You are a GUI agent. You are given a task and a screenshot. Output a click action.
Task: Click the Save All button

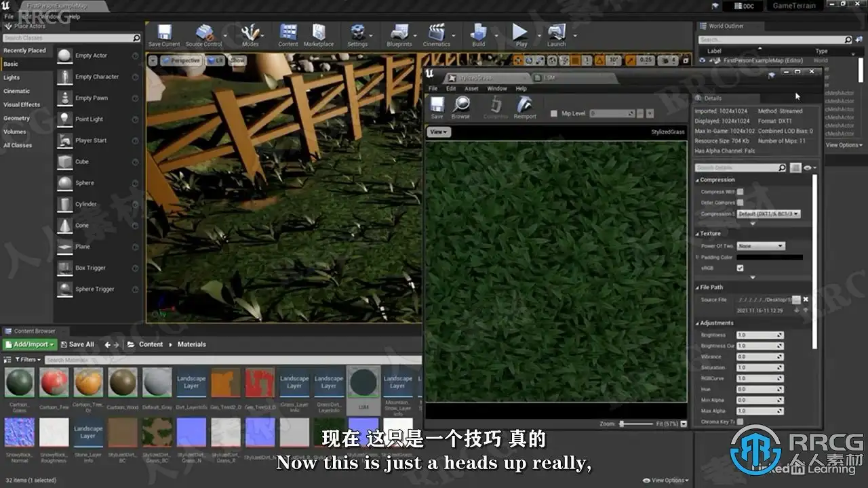click(77, 344)
